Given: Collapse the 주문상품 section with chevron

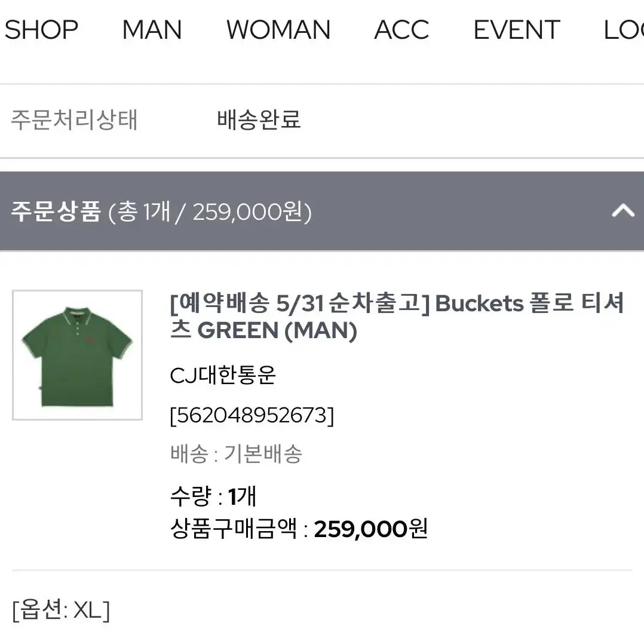Looking at the screenshot, I should (623, 211).
